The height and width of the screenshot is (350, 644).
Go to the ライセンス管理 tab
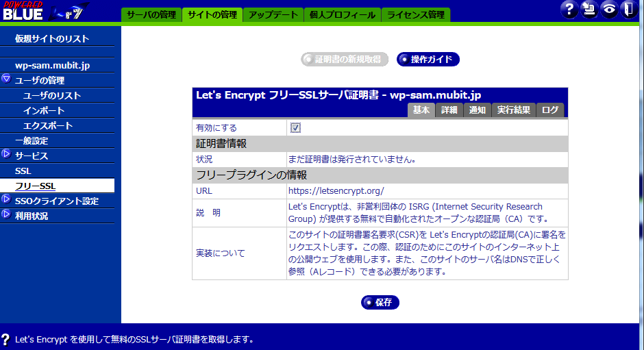(x=416, y=15)
